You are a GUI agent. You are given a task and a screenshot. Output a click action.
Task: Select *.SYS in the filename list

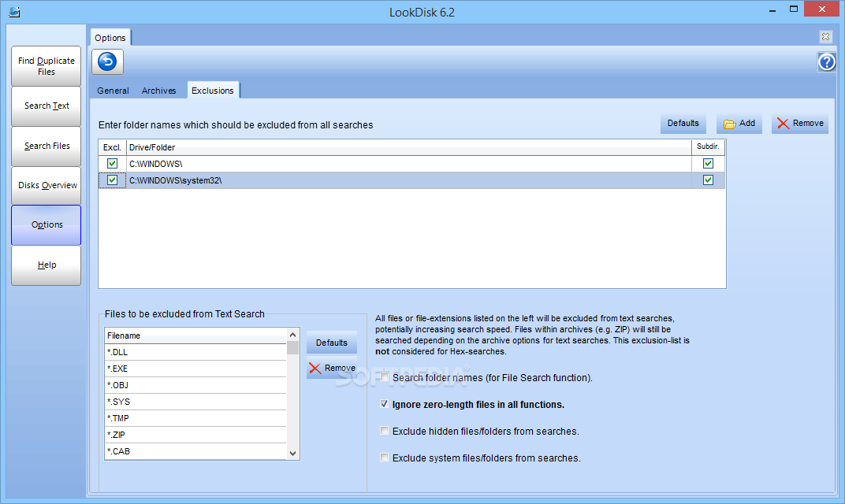click(x=195, y=402)
